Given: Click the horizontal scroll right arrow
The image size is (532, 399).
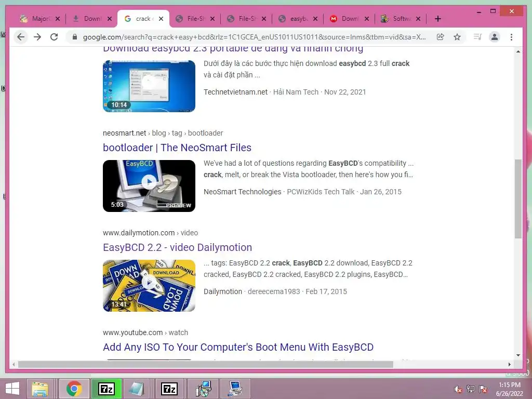Looking at the screenshot, I should pos(510,364).
